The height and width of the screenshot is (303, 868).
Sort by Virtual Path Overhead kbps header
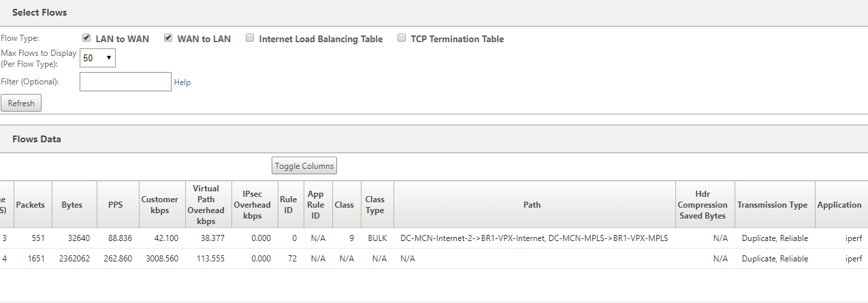pos(206,204)
